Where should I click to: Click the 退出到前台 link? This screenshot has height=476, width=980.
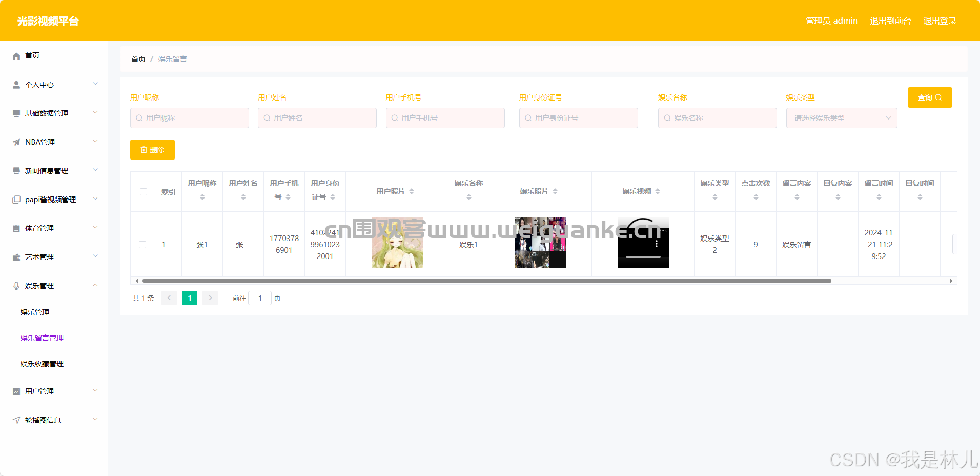pyautogui.click(x=890, y=21)
